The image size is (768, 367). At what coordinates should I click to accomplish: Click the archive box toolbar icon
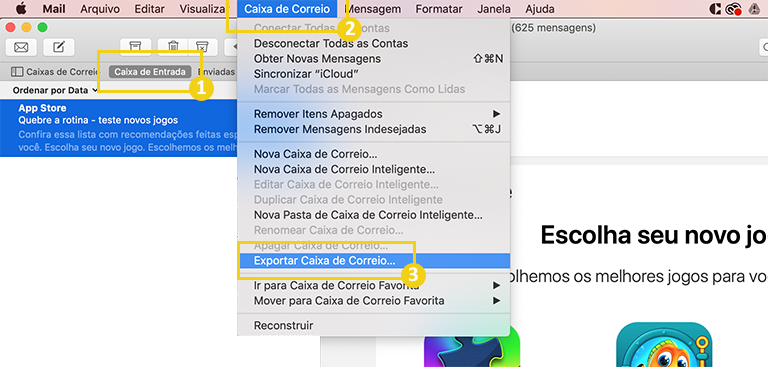[135, 48]
